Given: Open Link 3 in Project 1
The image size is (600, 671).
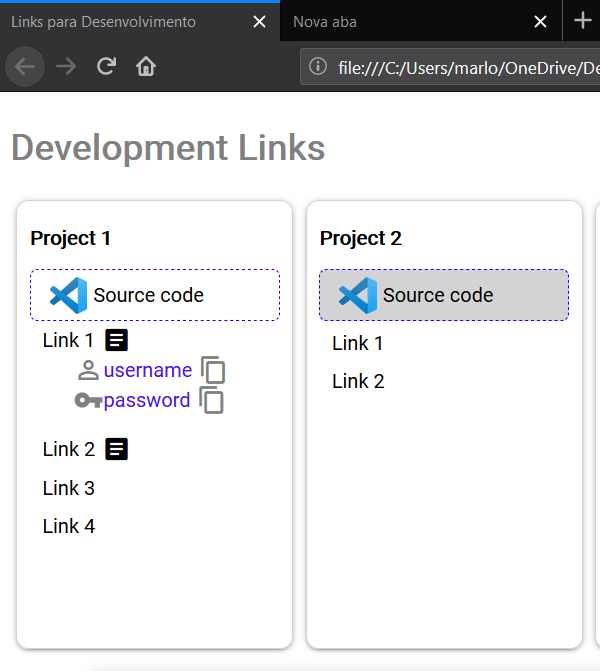Looking at the screenshot, I should [x=68, y=488].
